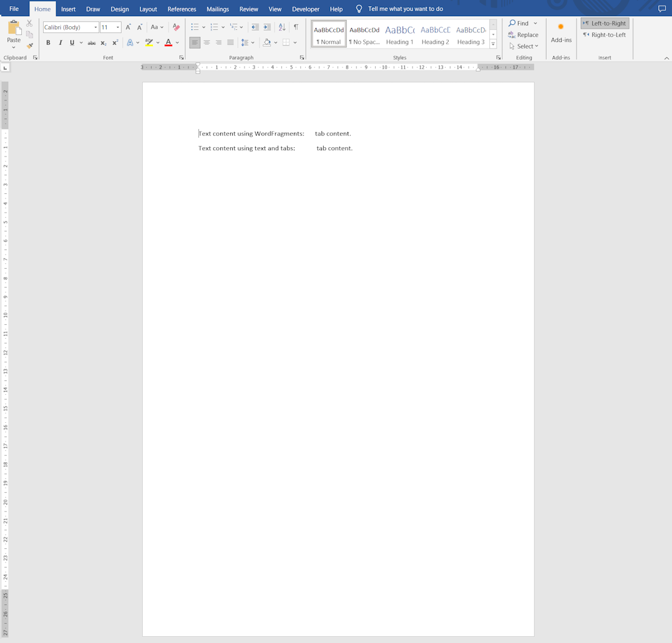
Task: Apply yellow text highlight color
Action: [x=149, y=42]
